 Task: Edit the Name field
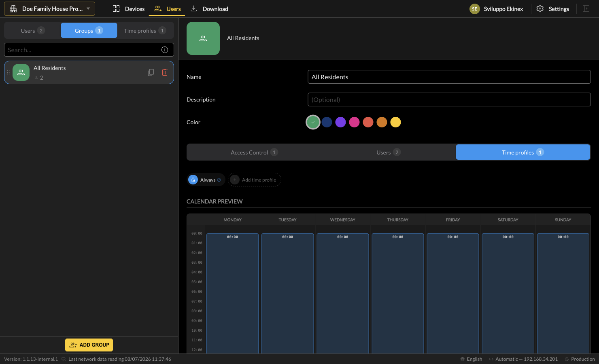tap(449, 77)
